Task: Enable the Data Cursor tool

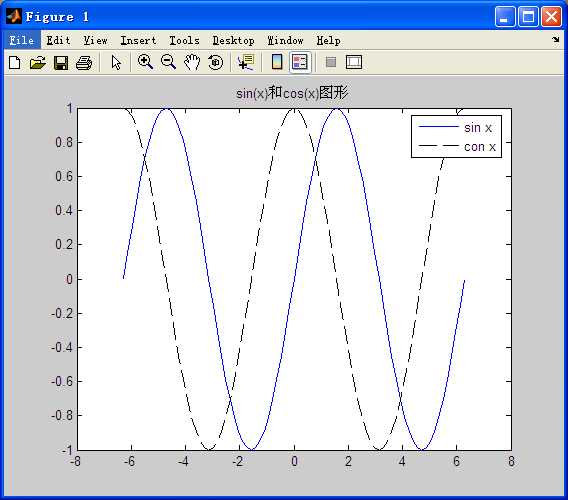Action: tap(246, 62)
